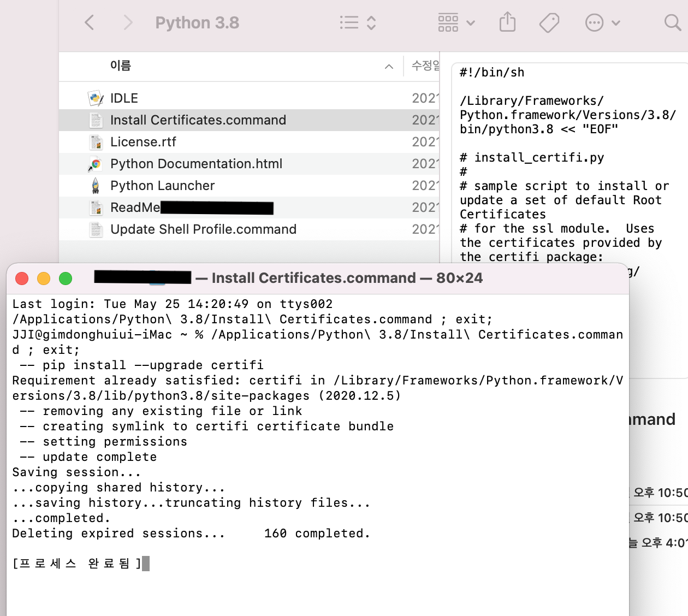688x616 pixels.
Task: Go forward in Finder navigation
Action: point(128,22)
